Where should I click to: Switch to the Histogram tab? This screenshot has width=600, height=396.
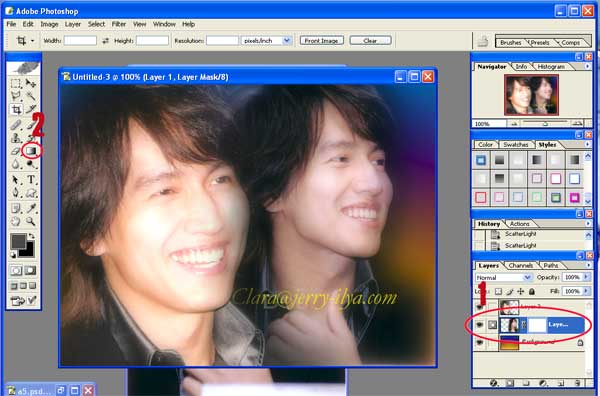point(551,67)
